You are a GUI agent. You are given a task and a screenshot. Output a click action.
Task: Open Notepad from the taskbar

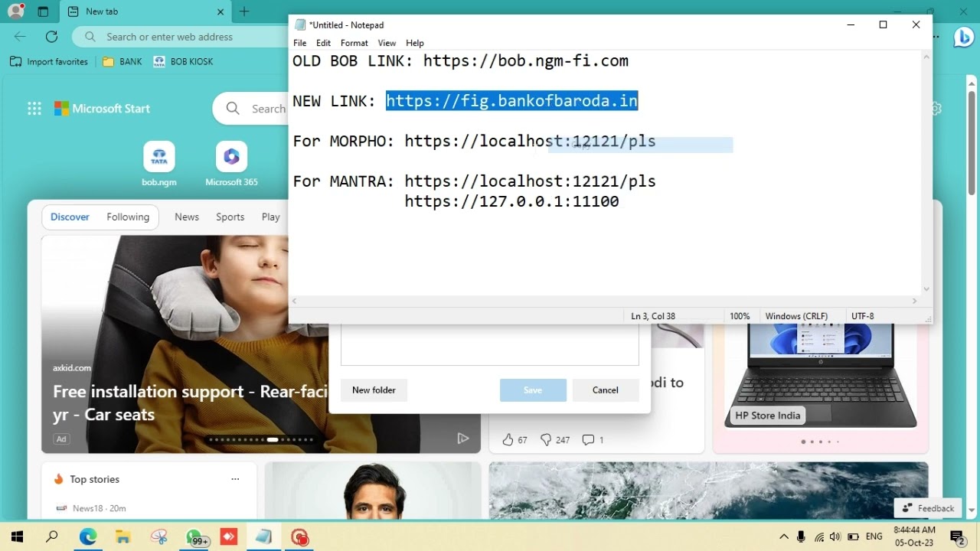click(x=263, y=537)
